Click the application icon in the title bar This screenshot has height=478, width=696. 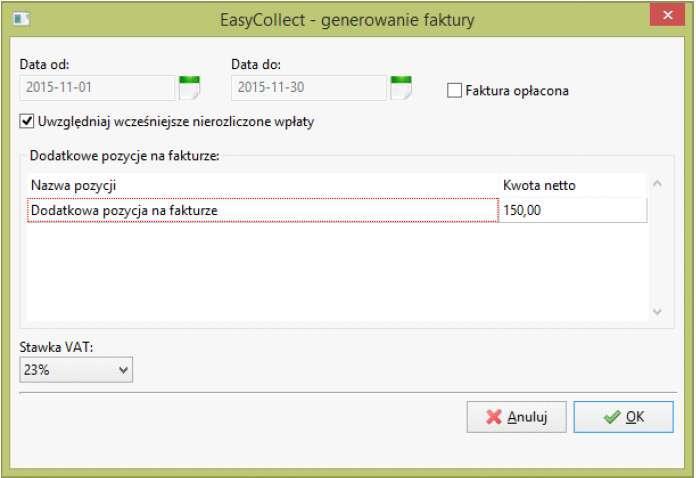click(21, 19)
